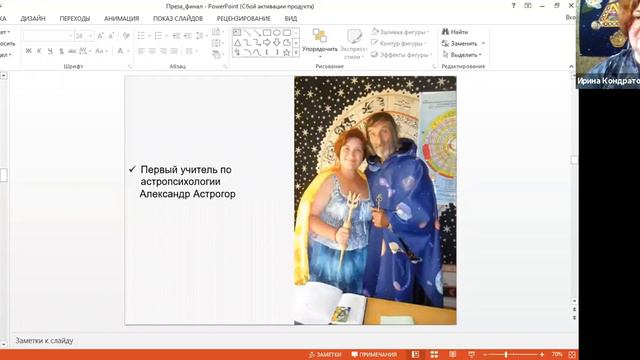Screen dimensions: 640x360
Task: Start slide show from status bar
Action: (471, 355)
